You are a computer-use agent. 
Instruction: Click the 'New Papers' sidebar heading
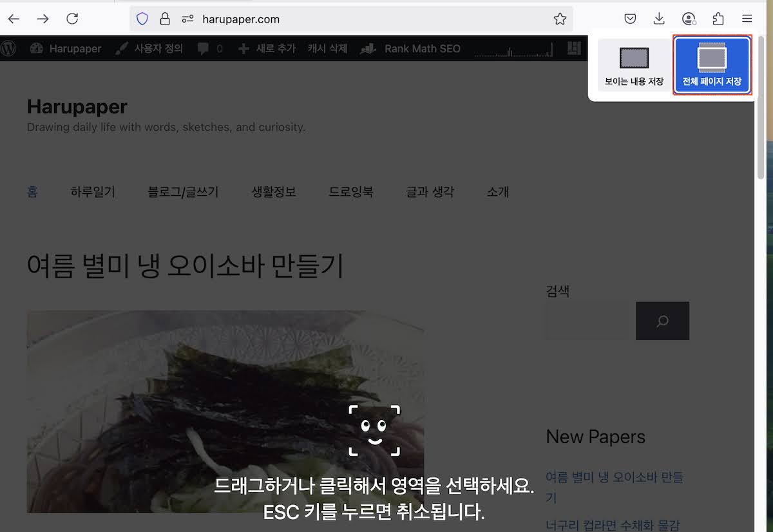click(x=596, y=437)
